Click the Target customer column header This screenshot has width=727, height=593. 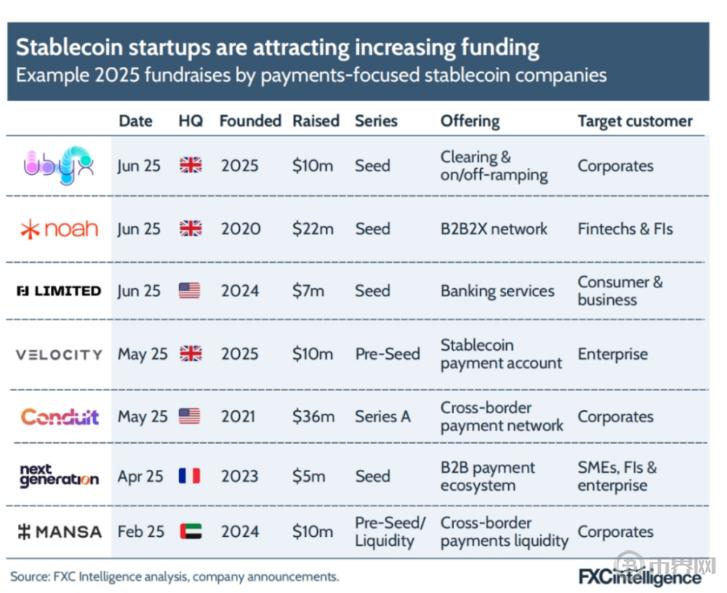(x=635, y=121)
